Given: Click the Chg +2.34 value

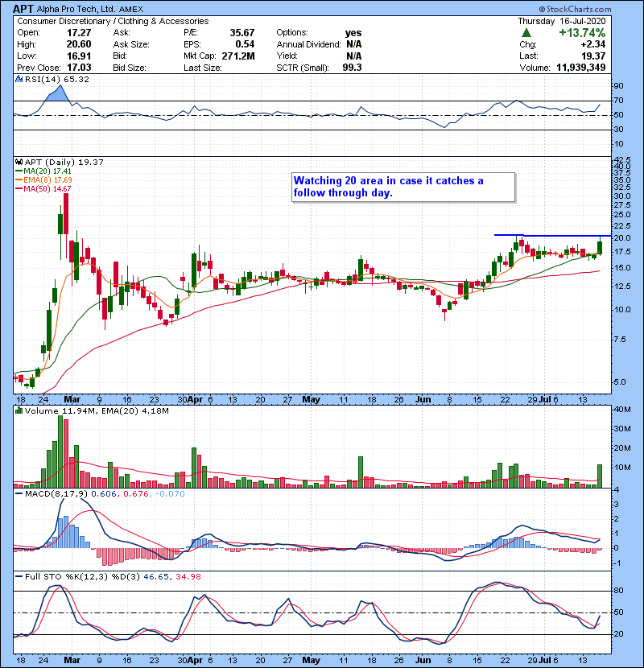Looking at the screenshot, I should click(592, 44).
